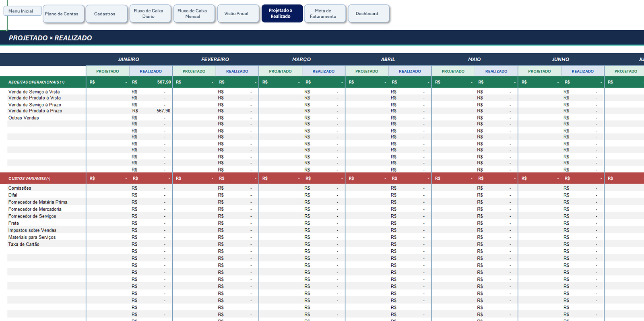Click Impostos sobre Vendas row
644x321 pixels.
click(x=33, y=230)
